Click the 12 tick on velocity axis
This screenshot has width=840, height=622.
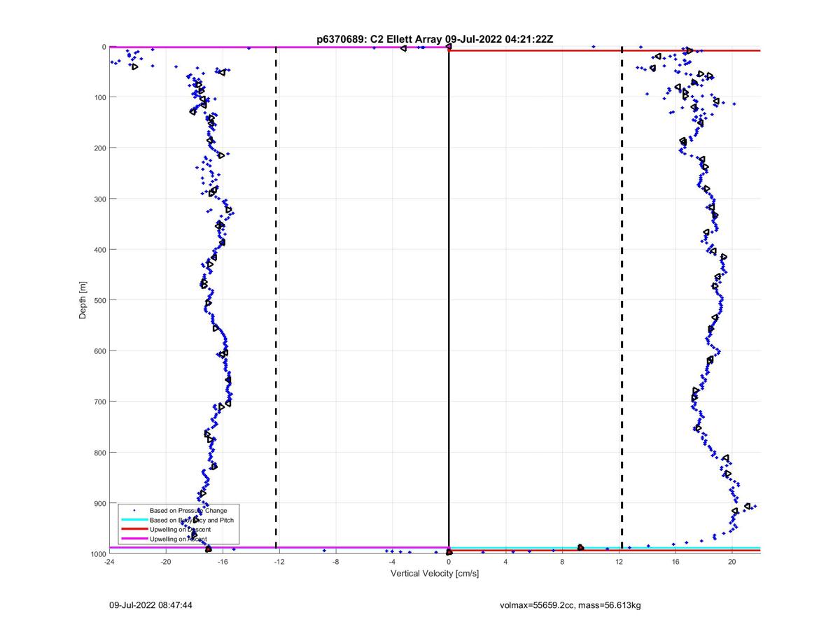(x=619, y=561)
